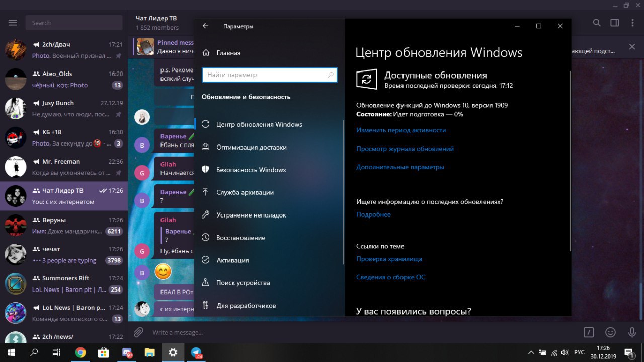Open Mr. Freeman channel

64,167
